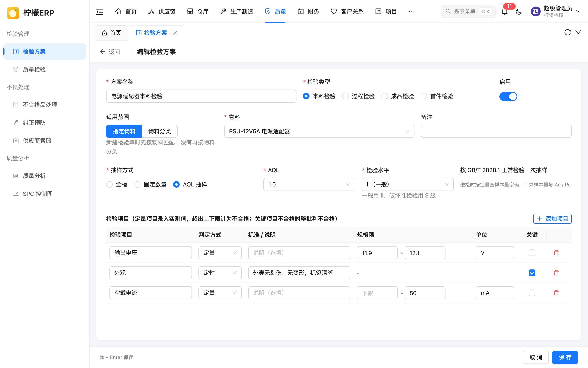Delete the 输出电压 inspection row
This screenshot has height=368, width=588.
pyautogui.click(x=556, y=253)
